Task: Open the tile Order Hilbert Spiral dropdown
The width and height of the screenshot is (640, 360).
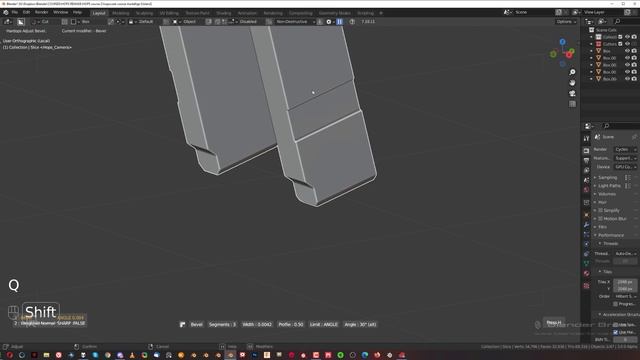Action: pyautogui.click(x=625, y=296)
